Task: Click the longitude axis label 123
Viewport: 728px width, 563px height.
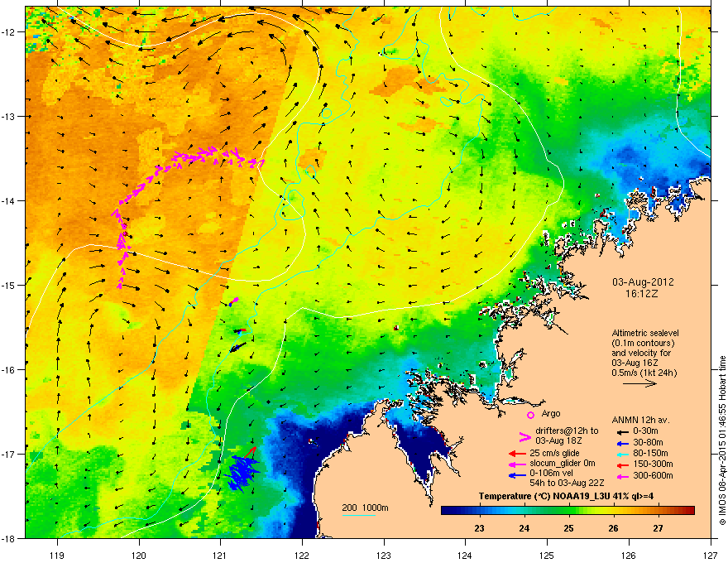Action: pyautogui.click(x=384, y=555)
